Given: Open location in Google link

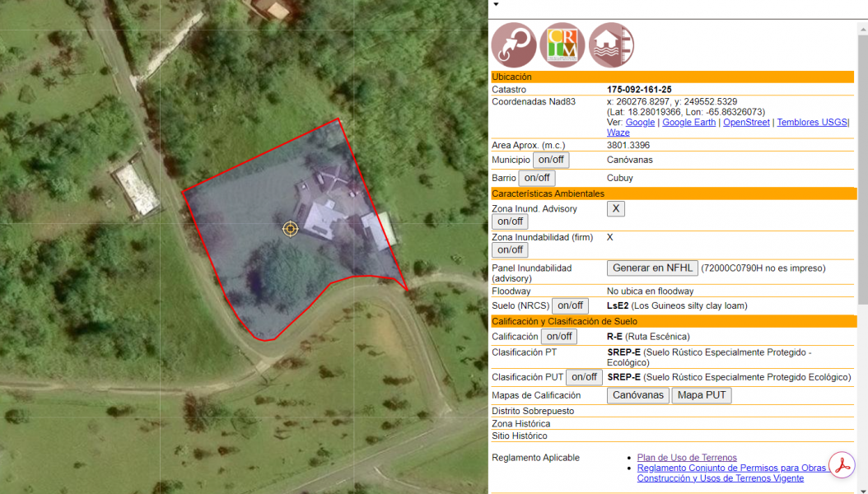Looking at the screenshot, I should point(640,122).
